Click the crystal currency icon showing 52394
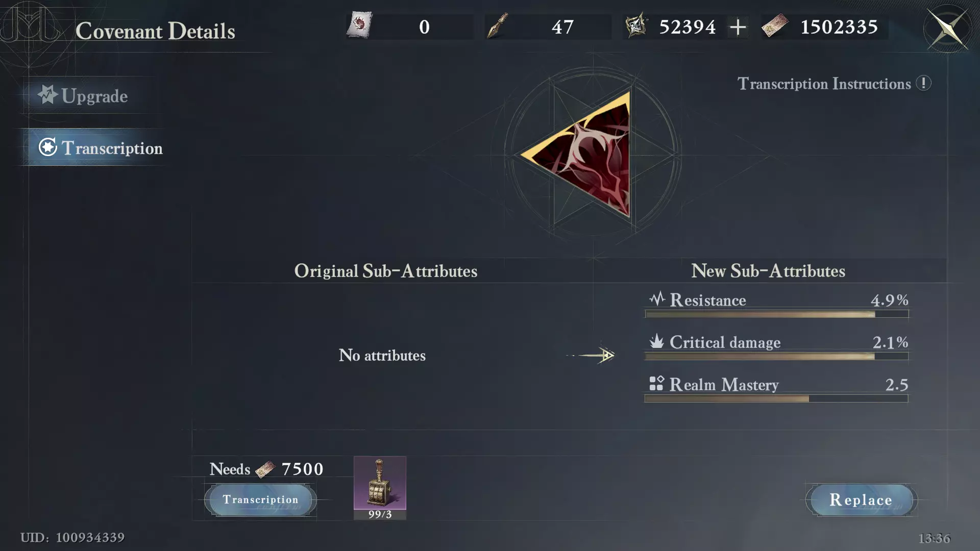 click(636, 26)
